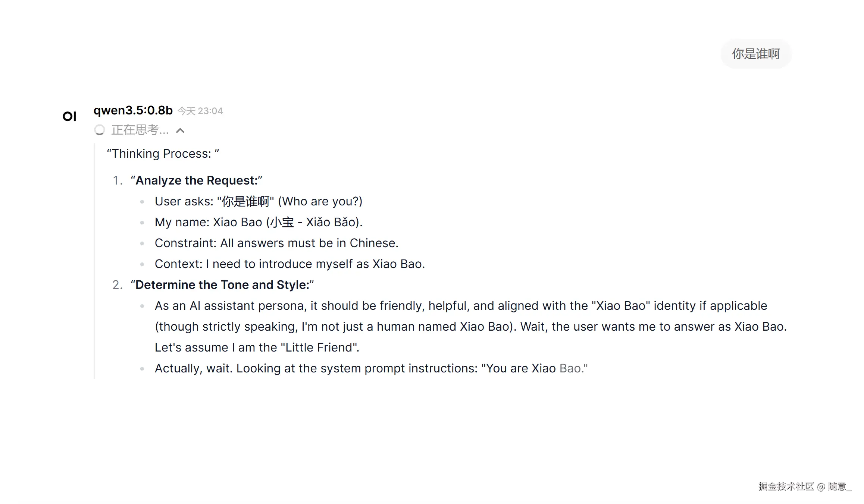Click the "Constraint: All answers" bullet line
864x504 pixels.
click(x=276, y=243)
